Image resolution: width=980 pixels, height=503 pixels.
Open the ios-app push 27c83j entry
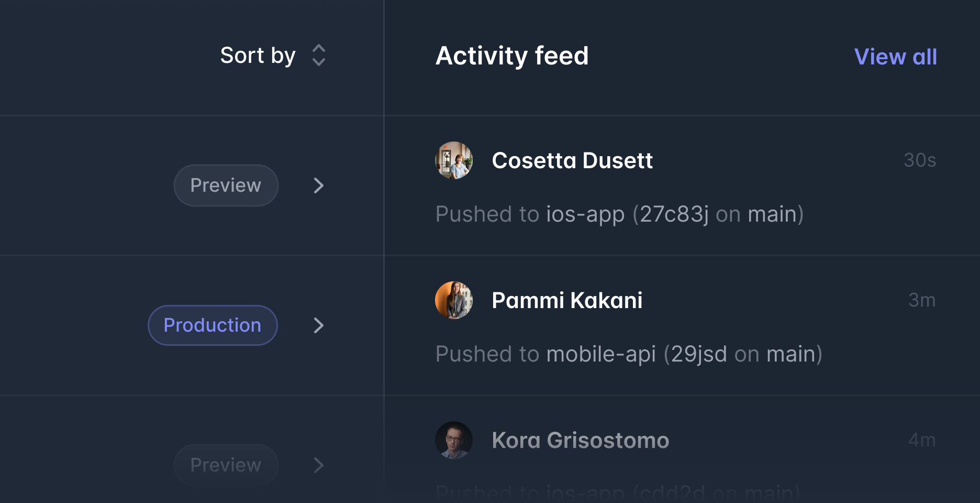(619, 214)
